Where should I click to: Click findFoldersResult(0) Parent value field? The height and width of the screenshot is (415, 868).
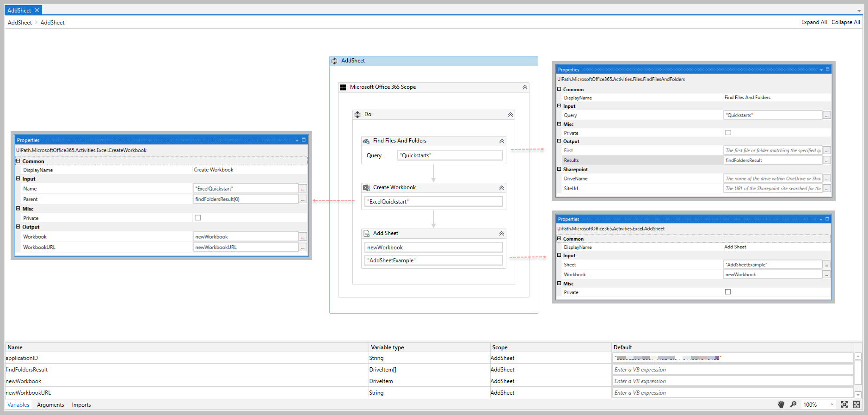246,199
